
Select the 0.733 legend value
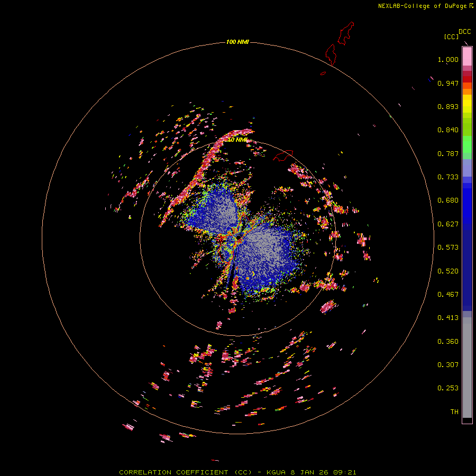(x=448, y=177)
